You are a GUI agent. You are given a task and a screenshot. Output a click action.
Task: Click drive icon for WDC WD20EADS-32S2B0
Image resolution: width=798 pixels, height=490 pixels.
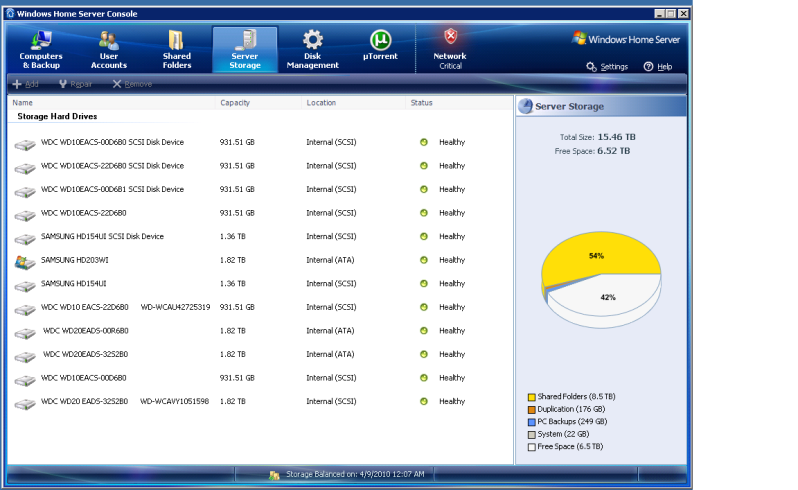(24, 356)
